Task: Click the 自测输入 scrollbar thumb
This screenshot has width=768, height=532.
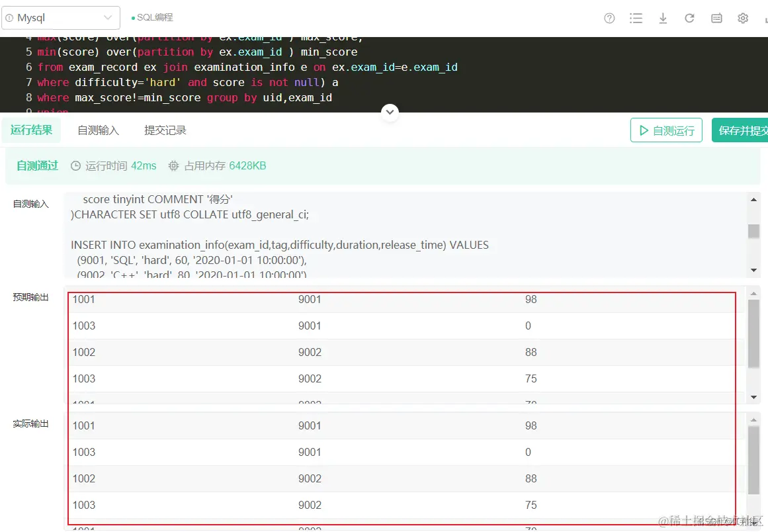Action: point(754,231)
